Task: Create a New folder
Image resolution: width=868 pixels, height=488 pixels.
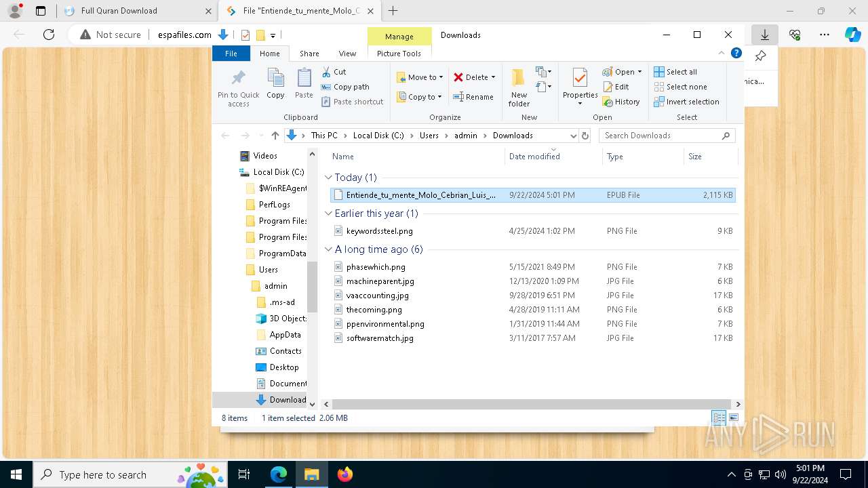Action: pyautogui.click(x=519, y=87)
